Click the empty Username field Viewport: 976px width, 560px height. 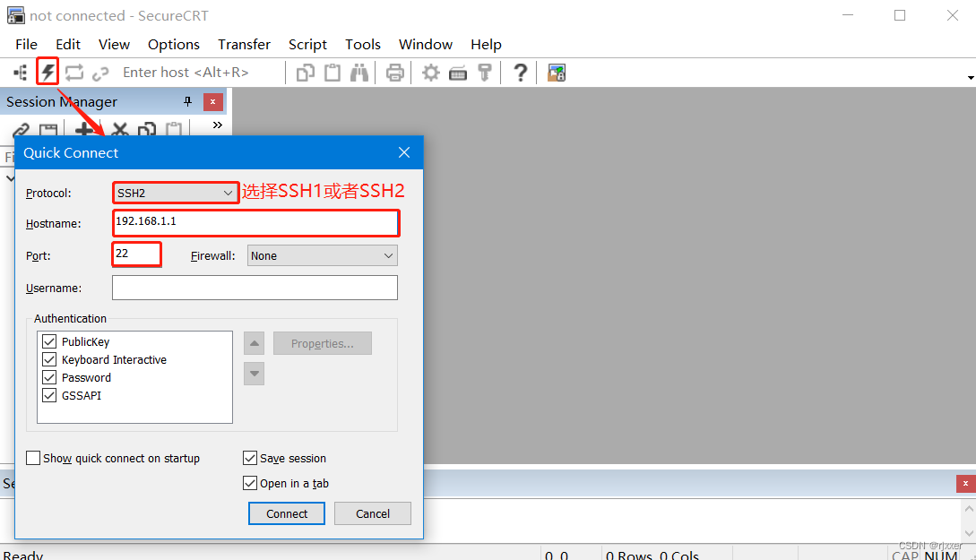point(255,288)
